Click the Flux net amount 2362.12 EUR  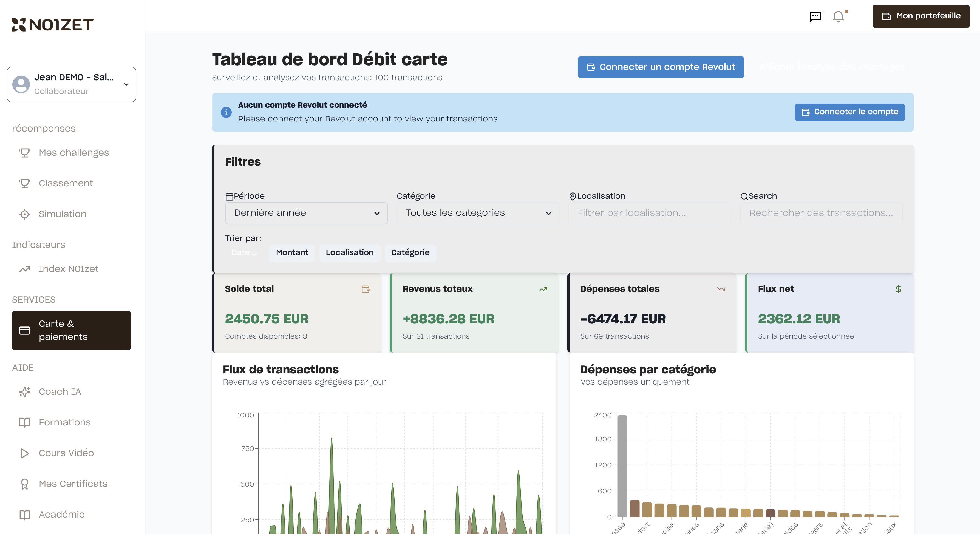click(799, 319)
